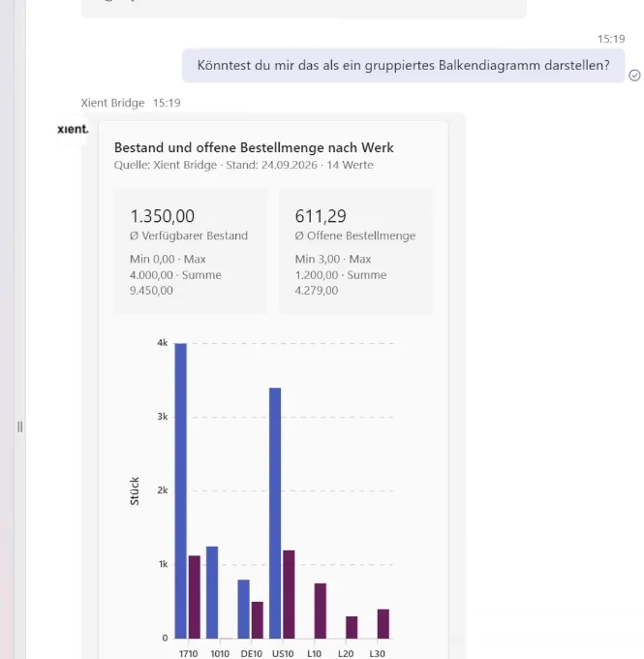Click the blue bar for plant 1710
This screenshot has height=659, width=644.
181,491
